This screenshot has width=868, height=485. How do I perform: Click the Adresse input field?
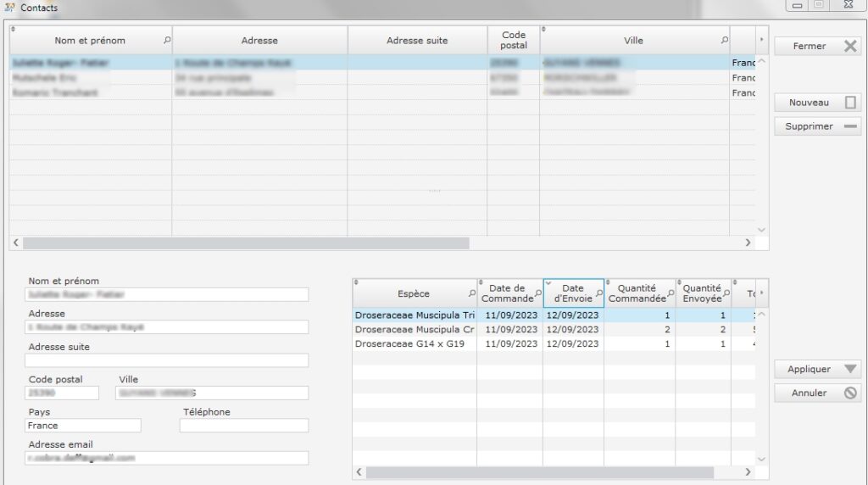(x=167, y=327)
